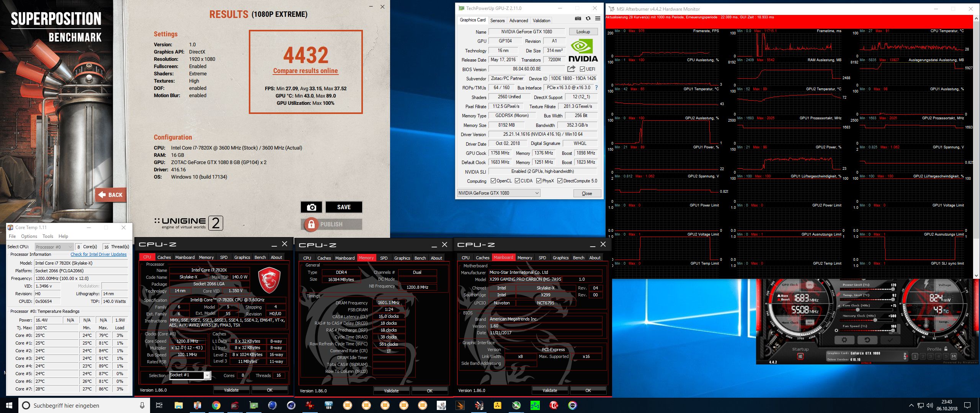Open Core Temp Processor #0 dropdown

tap(54, 247)
